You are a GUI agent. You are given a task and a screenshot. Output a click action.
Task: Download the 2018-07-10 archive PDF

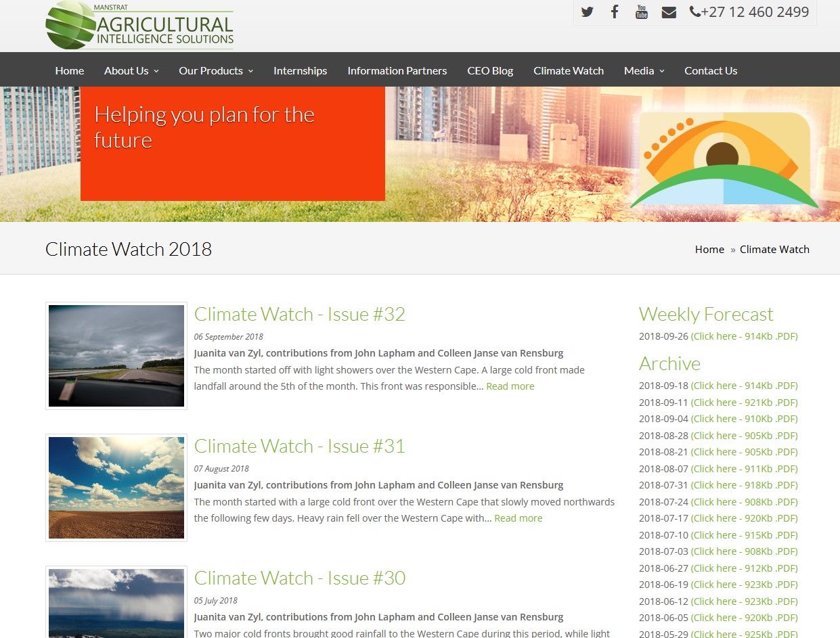[x=744, y=535]
